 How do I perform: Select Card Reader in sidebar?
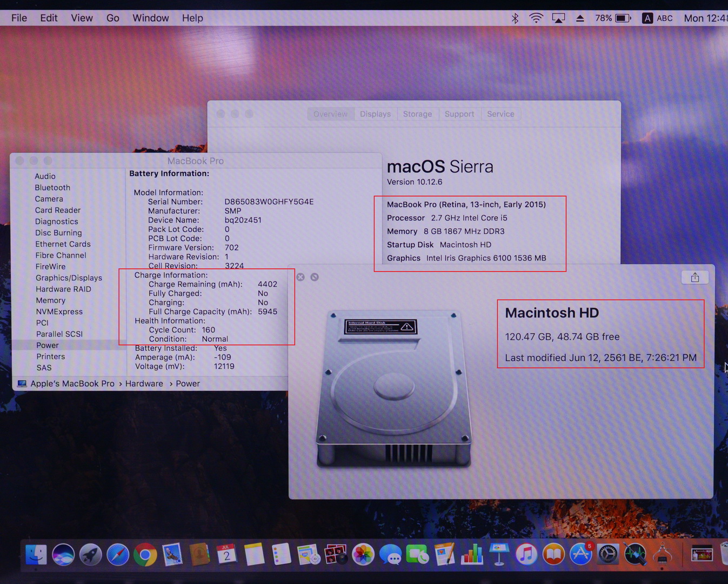[x=57, y=210]
